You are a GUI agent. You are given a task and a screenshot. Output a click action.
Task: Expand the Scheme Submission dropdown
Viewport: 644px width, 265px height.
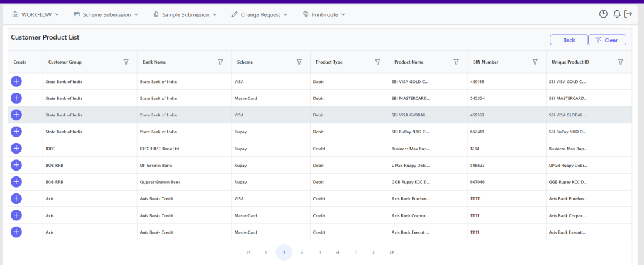(x=106, y=14)
